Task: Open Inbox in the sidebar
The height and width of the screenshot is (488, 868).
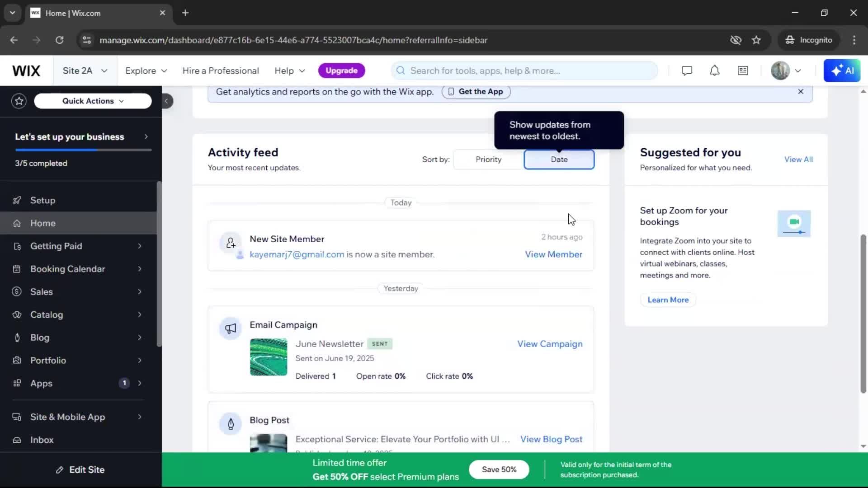Action: click(78, 440)
